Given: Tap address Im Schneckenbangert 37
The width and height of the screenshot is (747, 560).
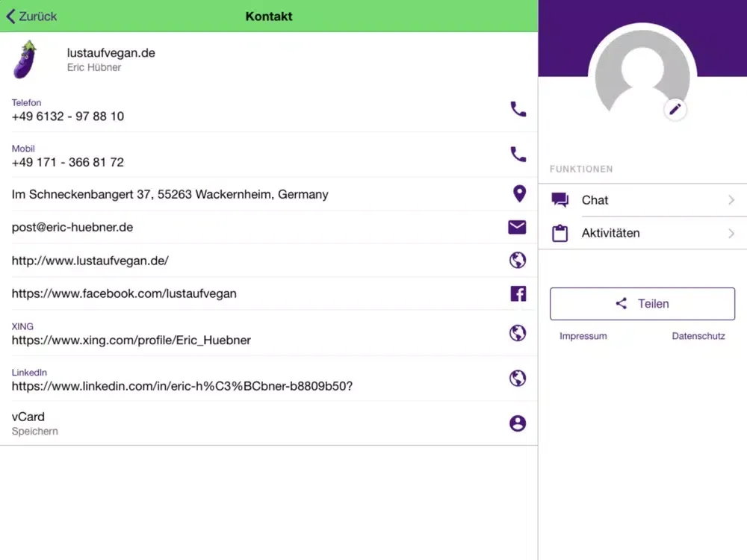Looking at the screenshot, I should [170, 194].
